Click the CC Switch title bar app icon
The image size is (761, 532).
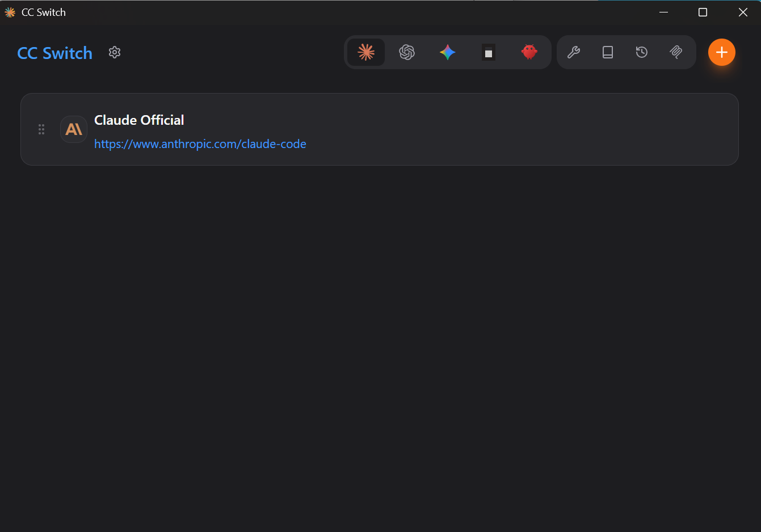tap(10, 12)
